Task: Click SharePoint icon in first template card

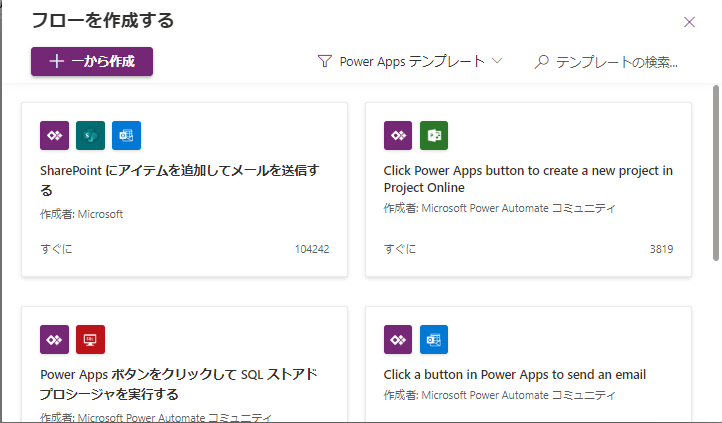Action: click(90, 135)
